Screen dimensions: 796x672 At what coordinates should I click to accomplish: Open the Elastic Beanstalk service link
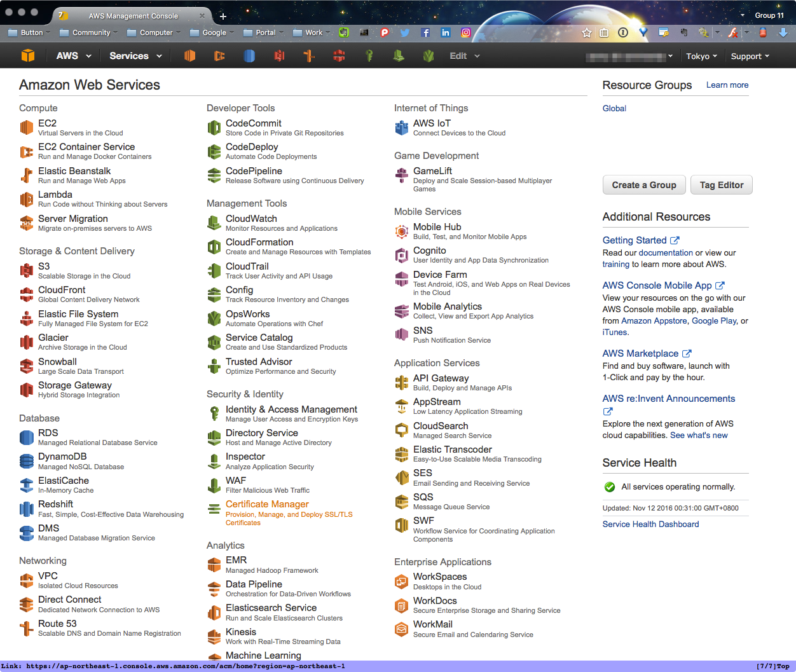click(74, 171)
